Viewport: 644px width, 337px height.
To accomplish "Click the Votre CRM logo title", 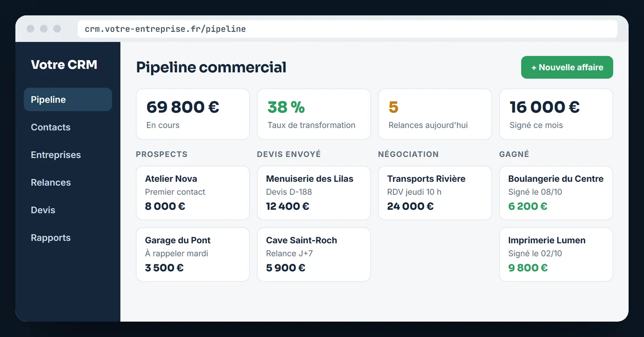I will click(64, 64).
